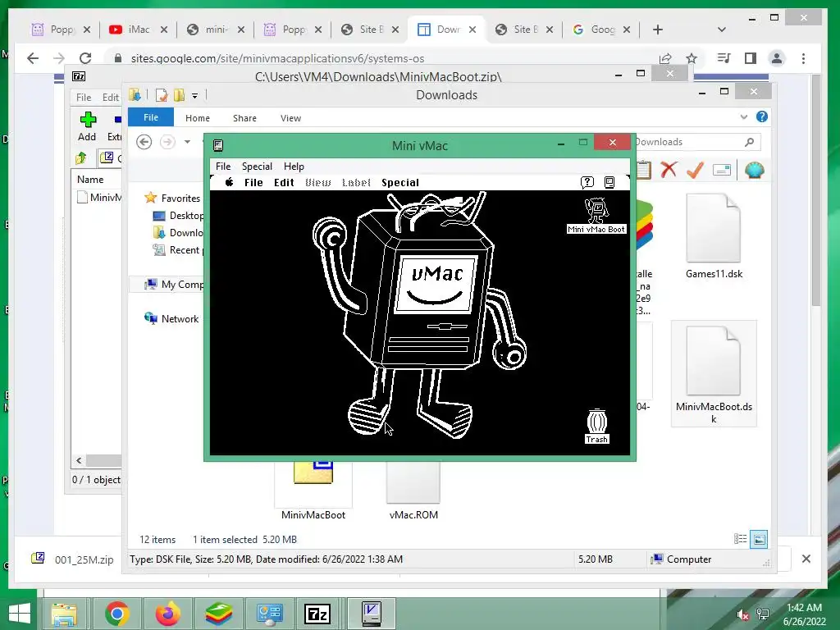Viewport: 840px width, 630px height.
Task: Open the Apple menu in Mini vMac
Action: [229, 182]
